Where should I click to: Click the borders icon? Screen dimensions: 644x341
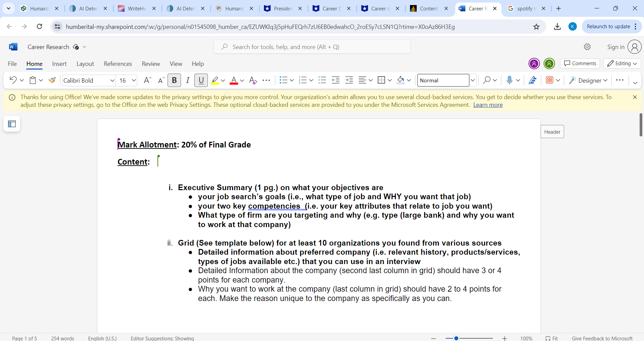click(x=381, y=80)
